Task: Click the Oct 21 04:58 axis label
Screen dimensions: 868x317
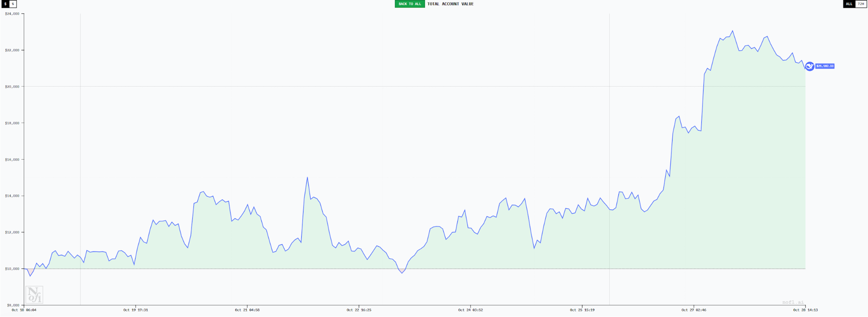Action: coord(247,310)
